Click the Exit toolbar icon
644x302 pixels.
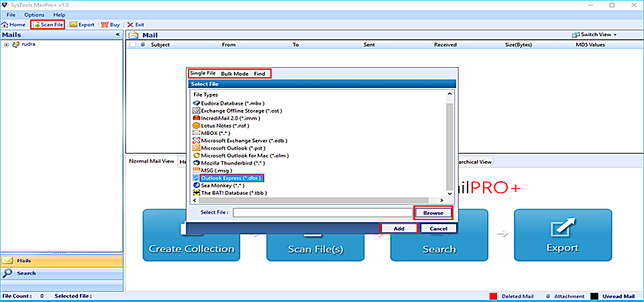tap(130, 24)
